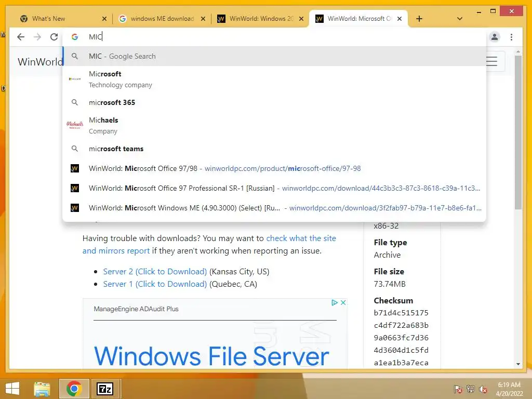This screenshot has height=399, width=532.
Task: Open Windows ME (4.90.3000) history suggestion
Action: pos(274,208)
